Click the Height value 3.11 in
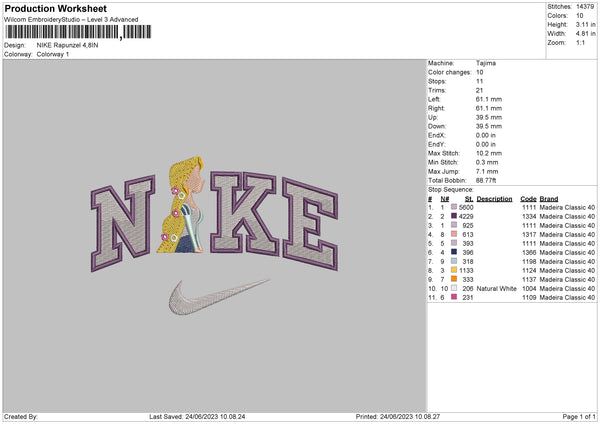The width and height of the screenshot is (600, 424). click(x=585, y=24)
